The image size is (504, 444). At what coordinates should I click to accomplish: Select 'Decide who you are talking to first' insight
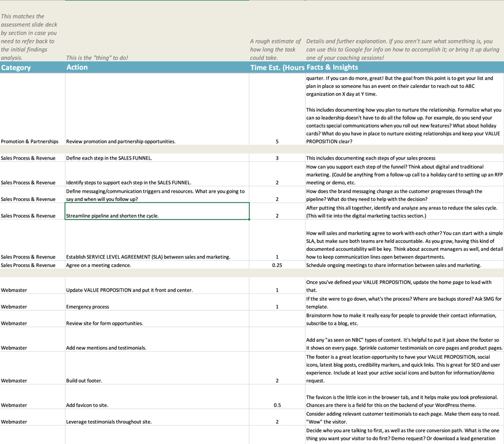(x=404, y=435)
